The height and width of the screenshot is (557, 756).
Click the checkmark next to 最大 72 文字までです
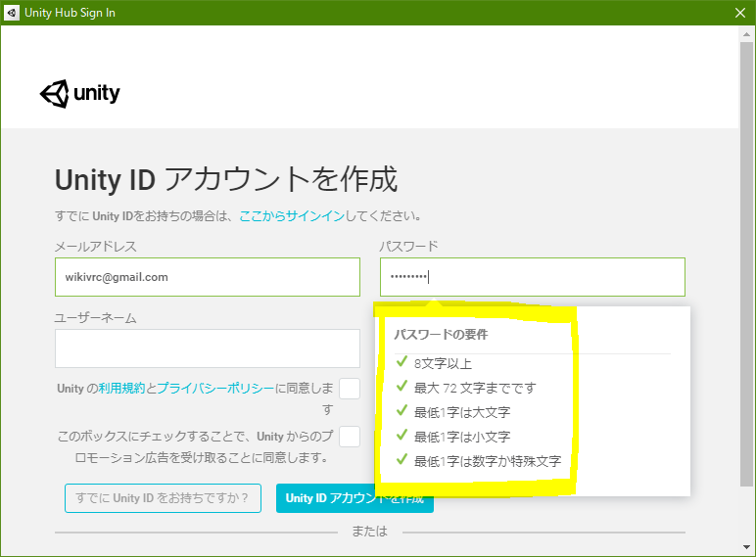coord(402,386)
